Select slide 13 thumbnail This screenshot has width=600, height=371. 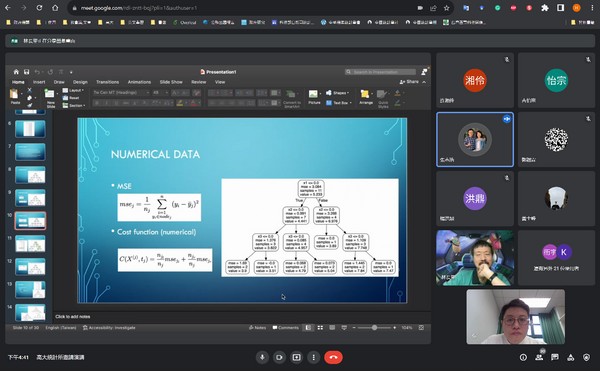pyautogui.click(x=30, y=290)
